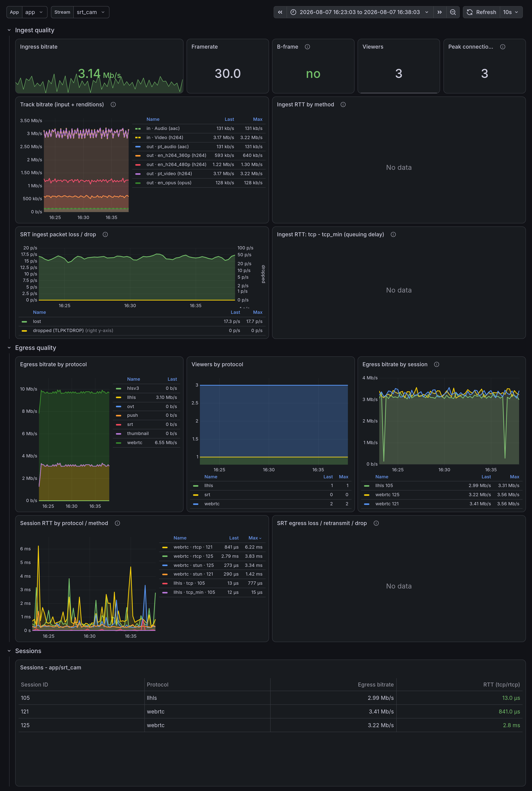Open the time range picker
The height and width of the screenshot is (791, 532).
[x=360, y=12]
